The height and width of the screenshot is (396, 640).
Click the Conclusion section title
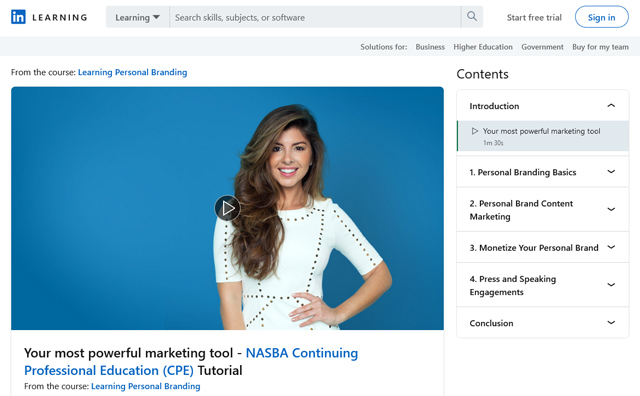(x=491, y=323)
